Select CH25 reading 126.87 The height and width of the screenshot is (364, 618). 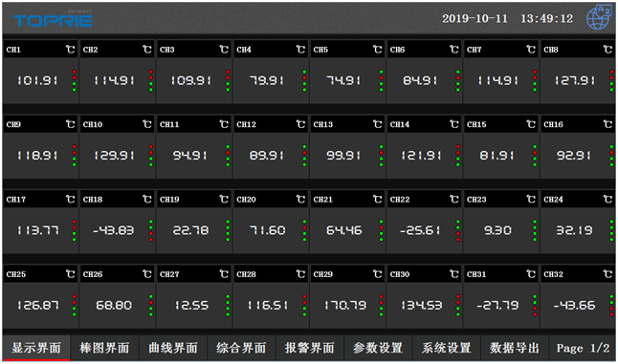pos(38,305)
